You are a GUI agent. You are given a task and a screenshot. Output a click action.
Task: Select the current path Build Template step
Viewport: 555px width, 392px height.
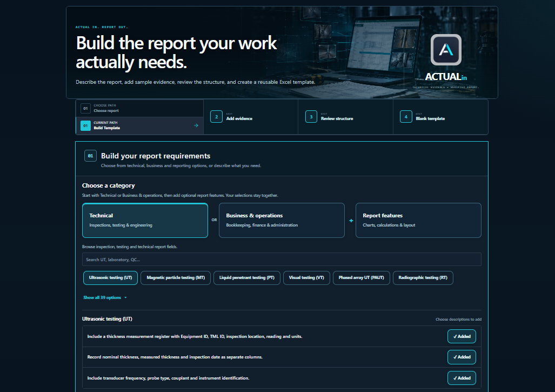[140, 125]
